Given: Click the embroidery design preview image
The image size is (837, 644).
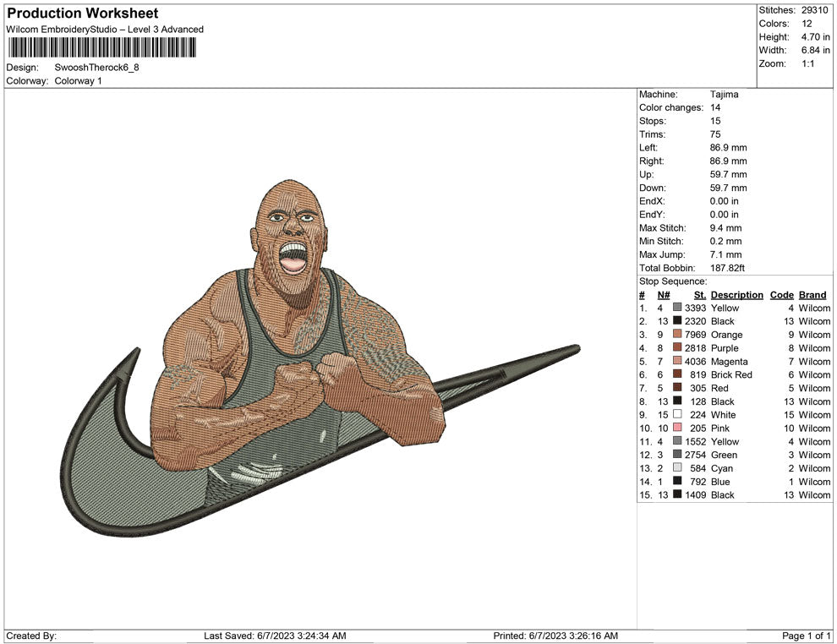Looking at the screenshot, I should pyautogui.click(x=320, y=358).
